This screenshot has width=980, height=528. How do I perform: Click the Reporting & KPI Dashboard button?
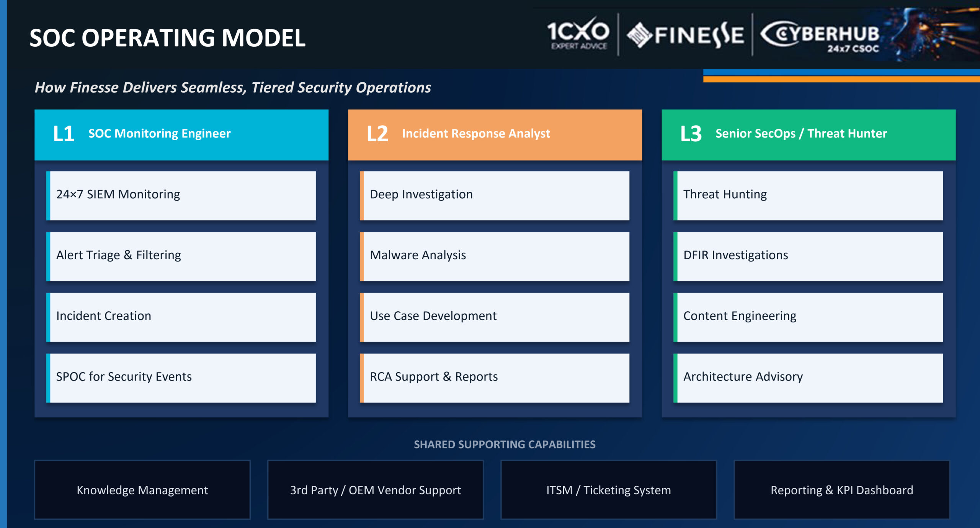click(x=842, y=490)
